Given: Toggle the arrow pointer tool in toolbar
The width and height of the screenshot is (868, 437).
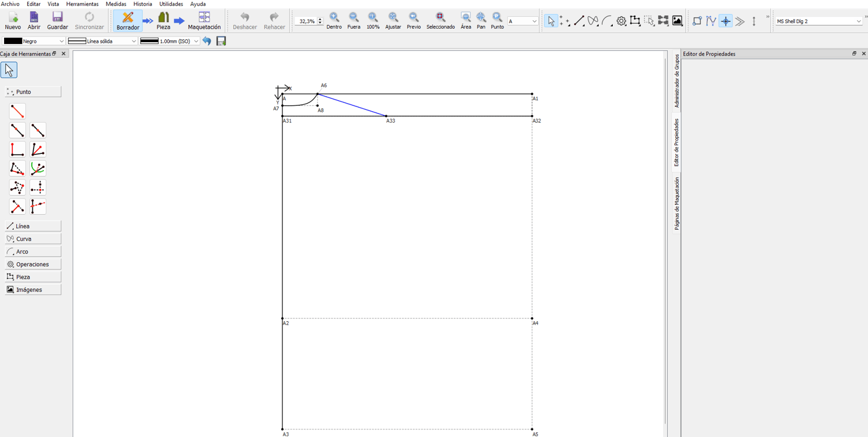Looking at the screenshot, I should point(551,21).
